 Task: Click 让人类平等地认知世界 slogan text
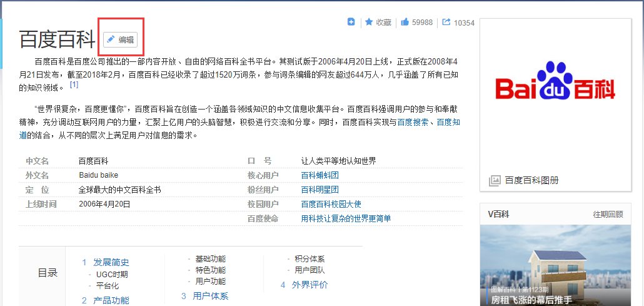coord(338,161)
